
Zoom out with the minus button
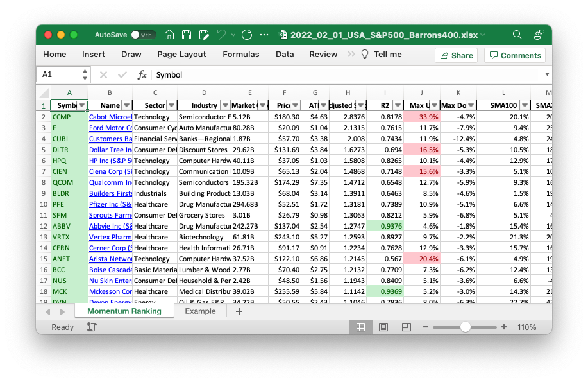coord(425,327)
